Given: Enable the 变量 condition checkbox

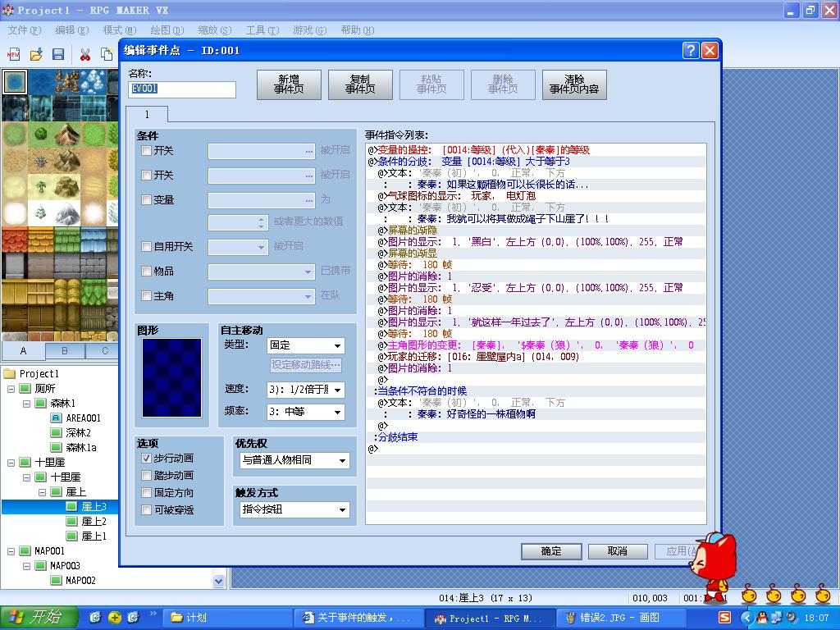Looking at the screenshot, I should tap(146, 200).
